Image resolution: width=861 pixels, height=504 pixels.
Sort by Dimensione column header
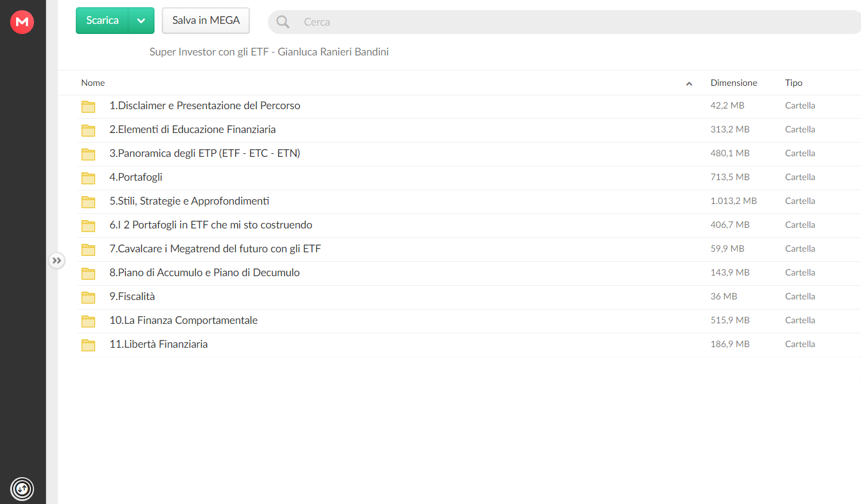(x=733, y=83)
